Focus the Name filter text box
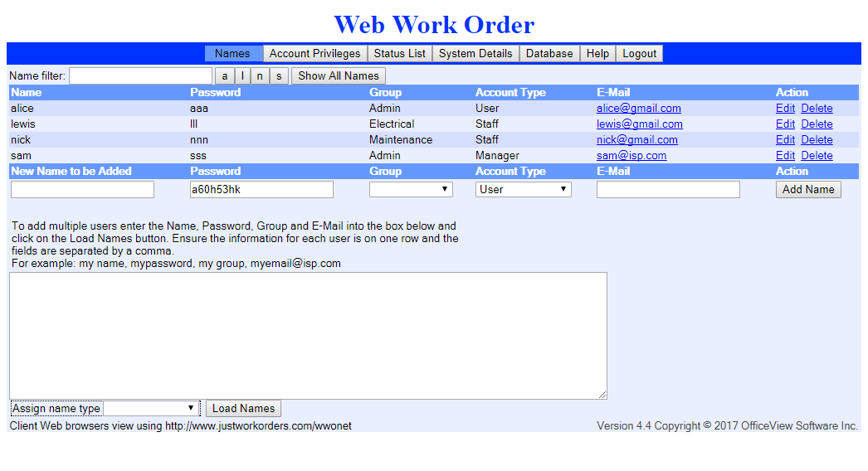868x471 pixels. 140,75
